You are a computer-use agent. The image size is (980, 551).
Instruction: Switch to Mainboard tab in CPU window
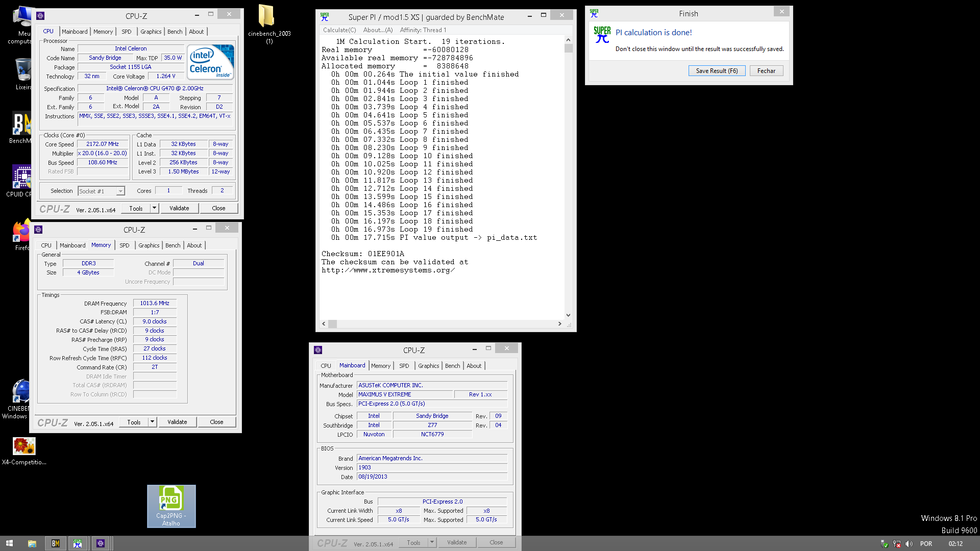[75, 32]
